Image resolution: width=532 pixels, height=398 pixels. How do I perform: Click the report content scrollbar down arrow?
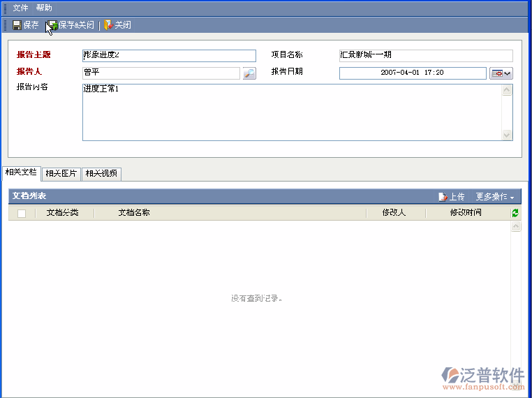pyautogui.click(x=507, y=135)
